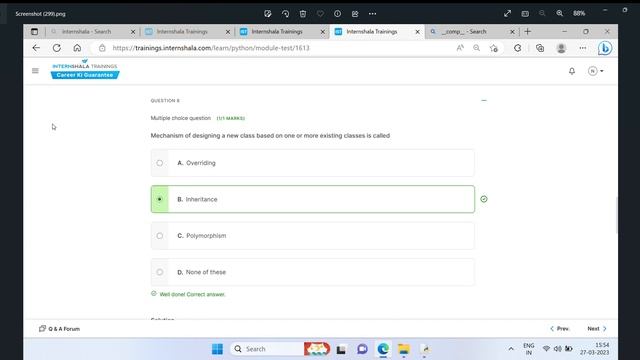Click the Photos app edit image icon
Image resolution: width=640 pixels, height=360 pixels.
(268, 13)
